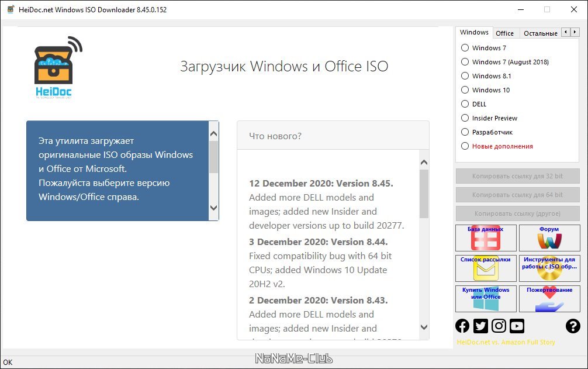Open Инструменты для работы с ISO button

click(x=549, y=268)
